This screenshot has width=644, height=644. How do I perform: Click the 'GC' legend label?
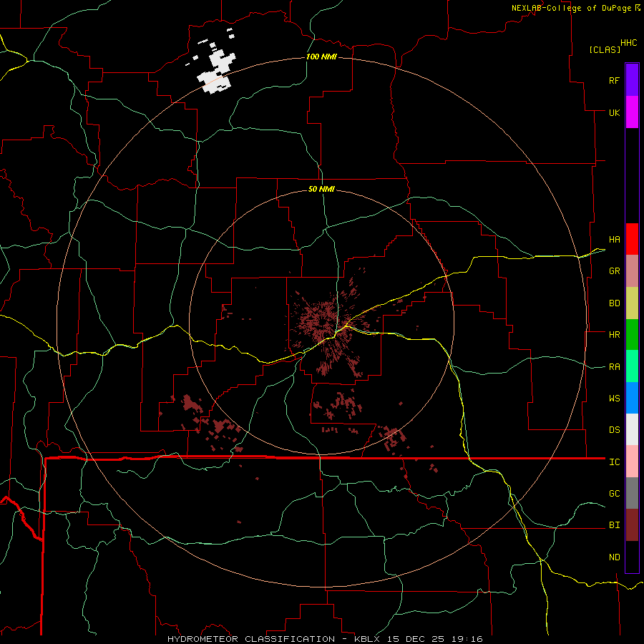[614, 494]
